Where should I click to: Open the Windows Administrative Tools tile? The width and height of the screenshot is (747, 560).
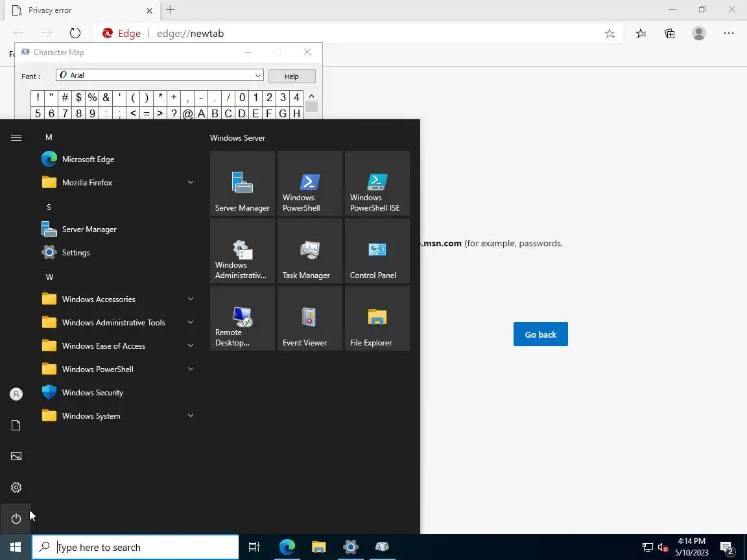coord(242,251)
